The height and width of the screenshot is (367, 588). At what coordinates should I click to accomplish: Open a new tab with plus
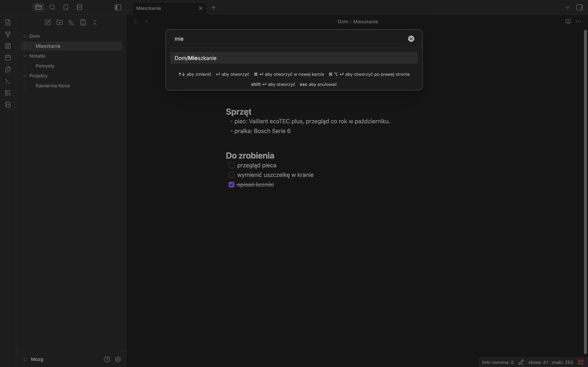(214, 8)
